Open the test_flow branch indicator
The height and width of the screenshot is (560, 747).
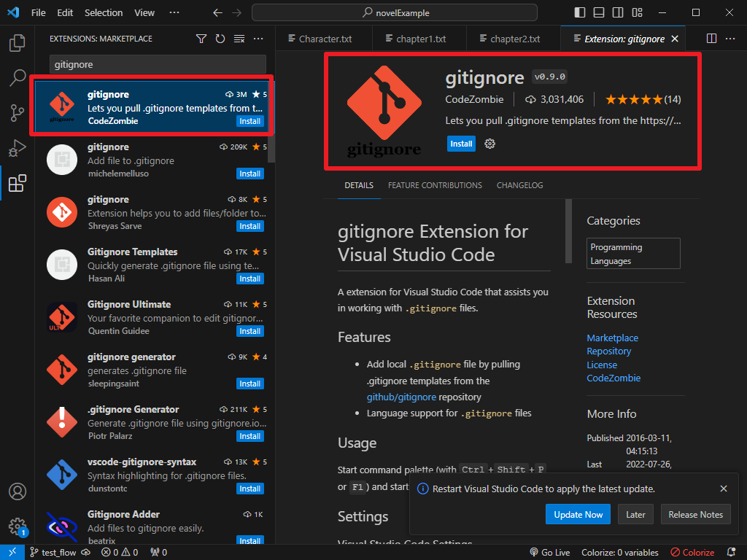(53, 553)
